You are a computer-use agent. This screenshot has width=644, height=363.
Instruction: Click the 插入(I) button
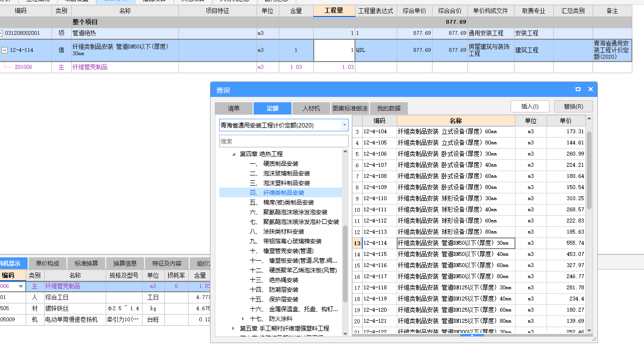pyautogui.click(x=530, y=107)
